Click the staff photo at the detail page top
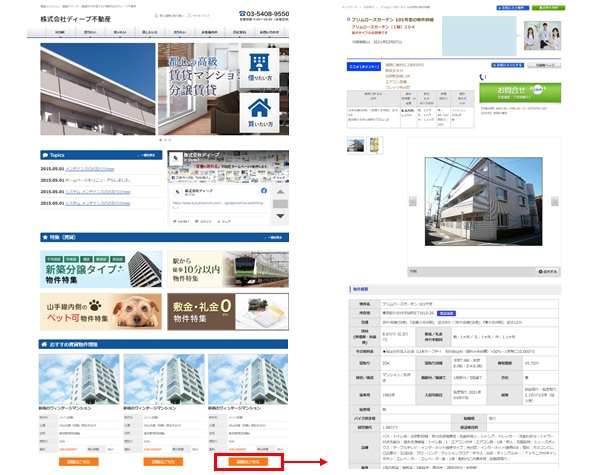This screenshot has width=600, height=475. tap(542, 36)
